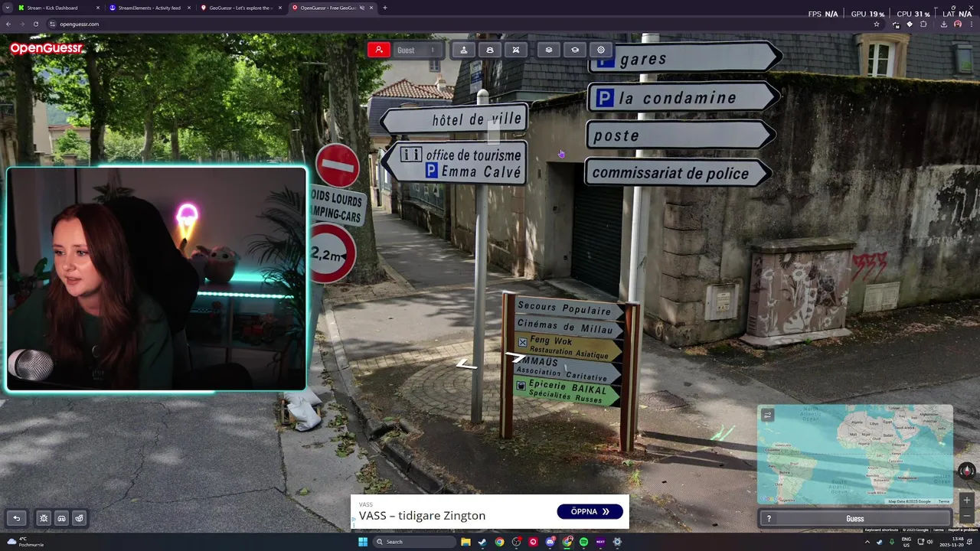Open the browser three-dot menu
This screenshot has width=980, height=551.
pyautogui.click(x=972, y=24)
